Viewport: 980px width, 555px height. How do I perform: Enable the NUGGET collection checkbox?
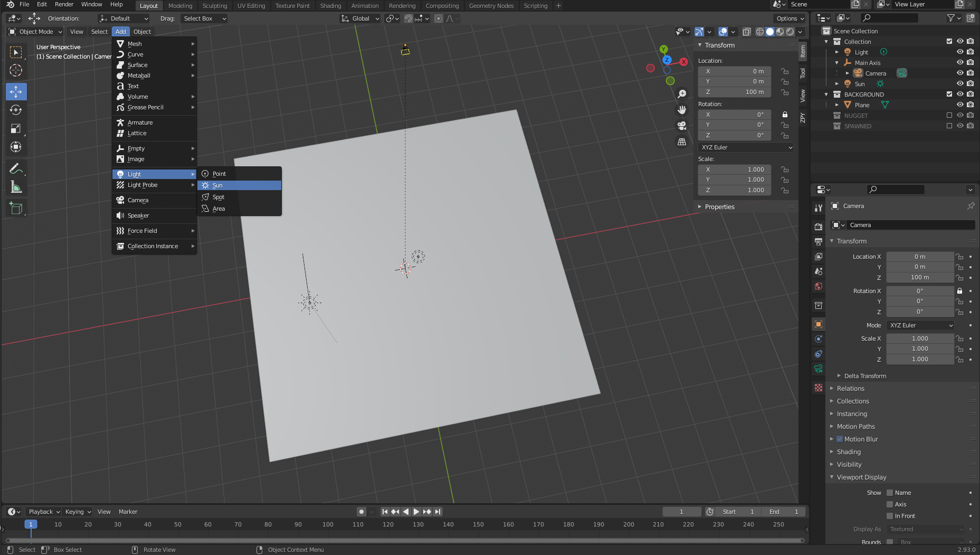point(949,116)
